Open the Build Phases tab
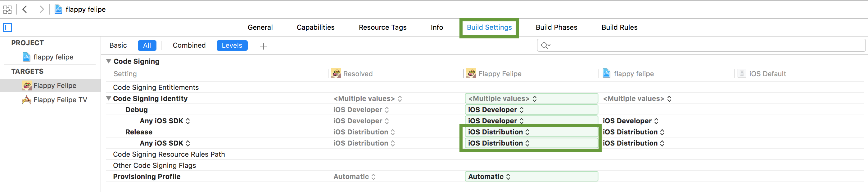868x192 pixels. 556,28
